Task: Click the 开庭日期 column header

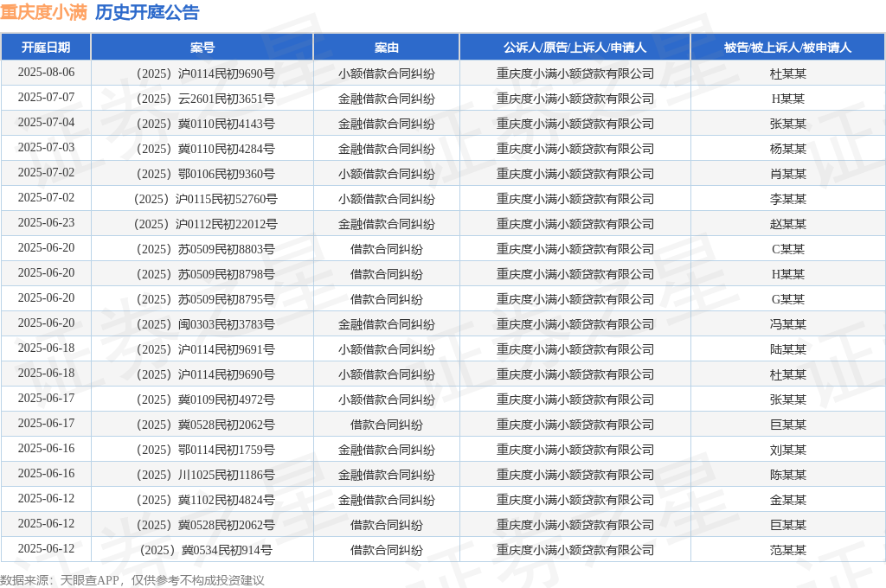Action: coord(46,48)
